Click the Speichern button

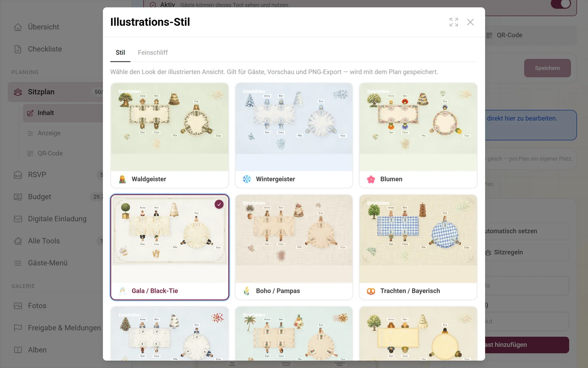pyautogui.click(x=548, y=68)
